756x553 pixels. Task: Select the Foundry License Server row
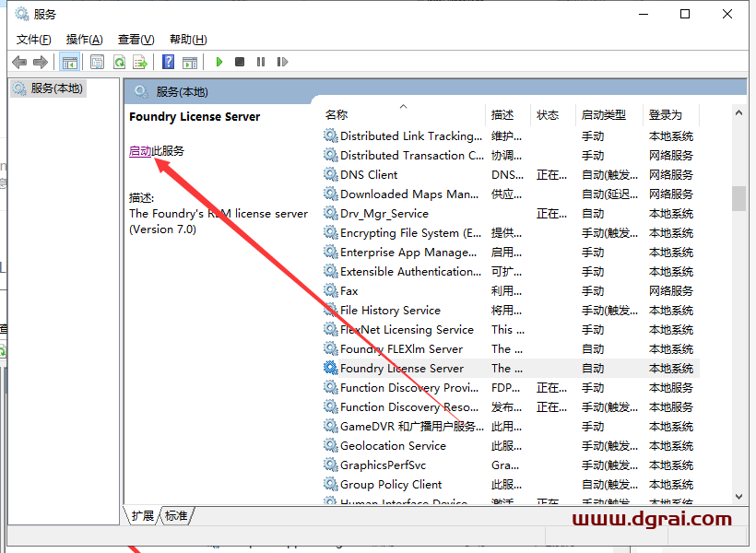(x=510, y=369)
